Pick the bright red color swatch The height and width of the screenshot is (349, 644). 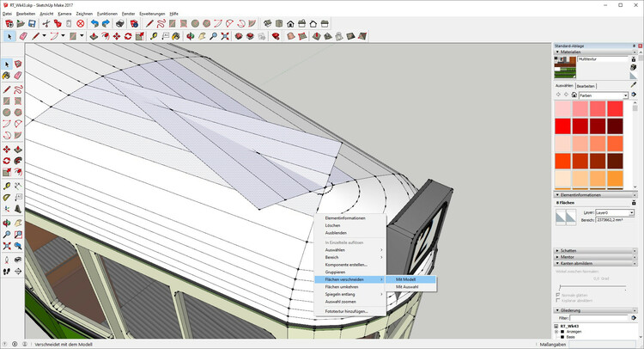(x=565, y=126)
